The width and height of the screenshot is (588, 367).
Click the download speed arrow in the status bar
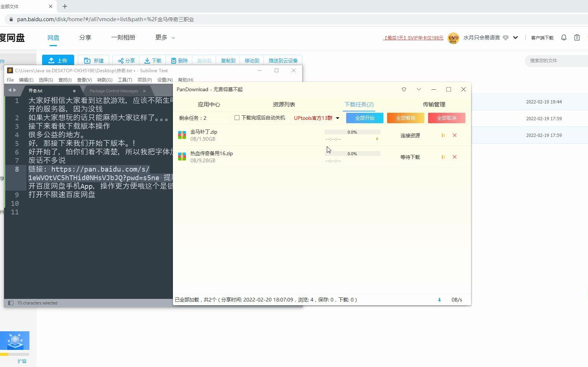(439, 300)
